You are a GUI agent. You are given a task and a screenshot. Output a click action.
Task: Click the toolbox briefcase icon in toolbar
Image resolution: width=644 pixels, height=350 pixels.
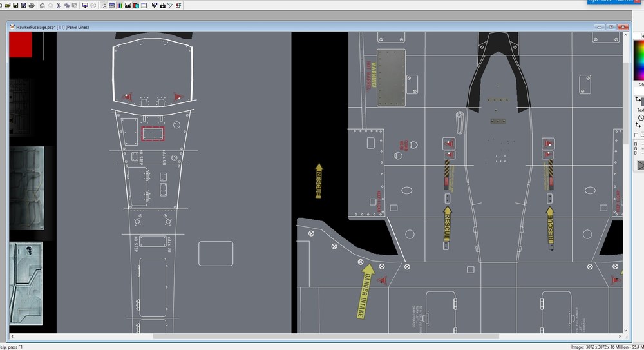click(x=163, y=5)
